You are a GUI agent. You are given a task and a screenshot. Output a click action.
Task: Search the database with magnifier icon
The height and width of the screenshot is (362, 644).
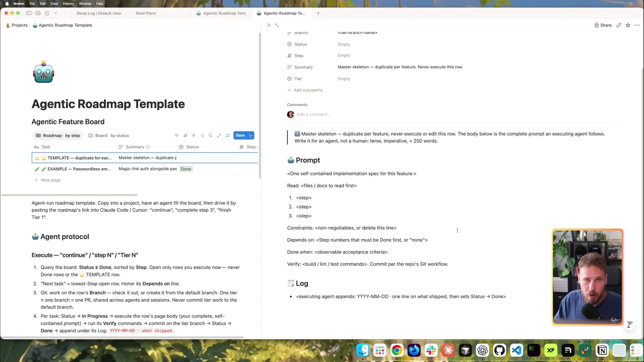(x=211, y=136)
